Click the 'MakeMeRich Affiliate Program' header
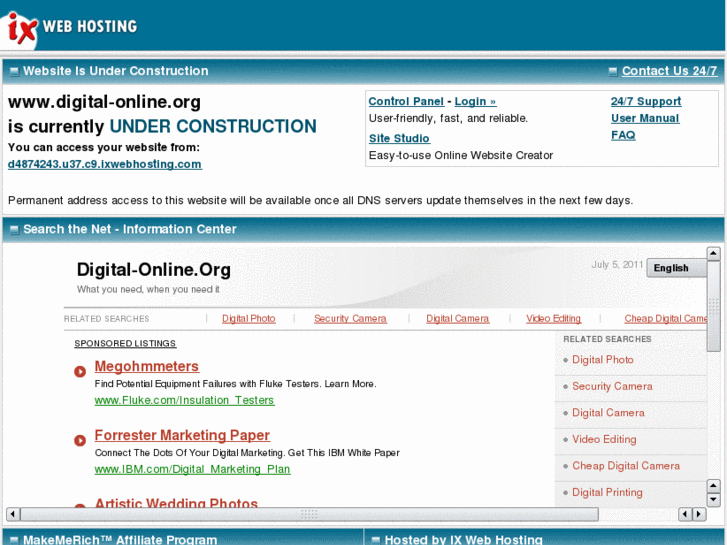Screen dimensions: 727x545 120,539
